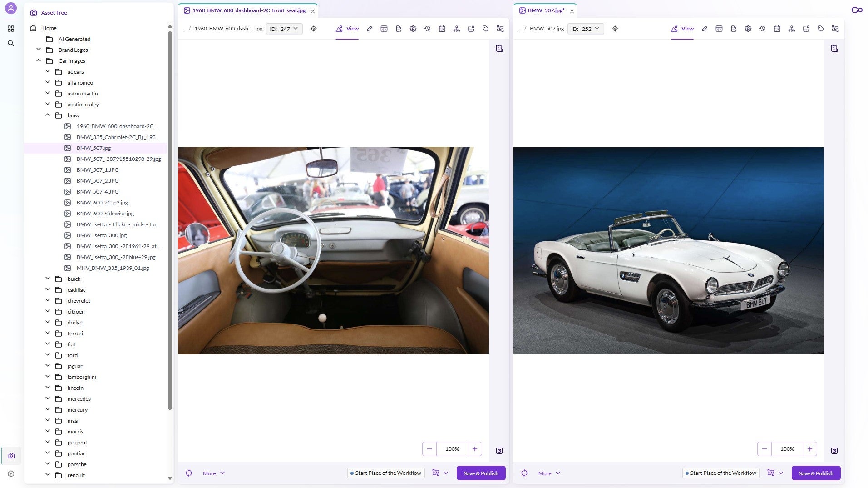
Task: Close the BMW_507.jpg tab
Action: pyautogui.click(x=572, y=11)
